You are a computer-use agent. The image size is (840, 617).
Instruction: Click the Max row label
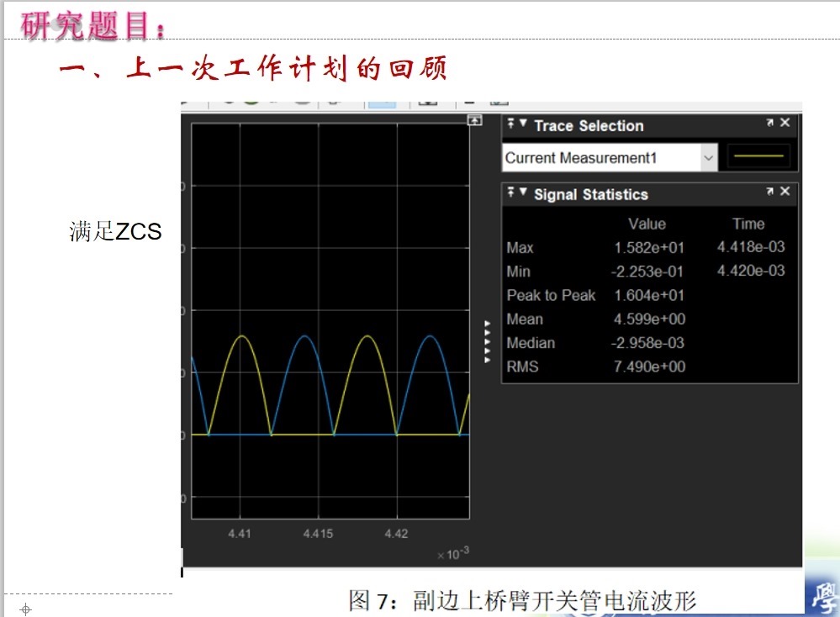520,248
